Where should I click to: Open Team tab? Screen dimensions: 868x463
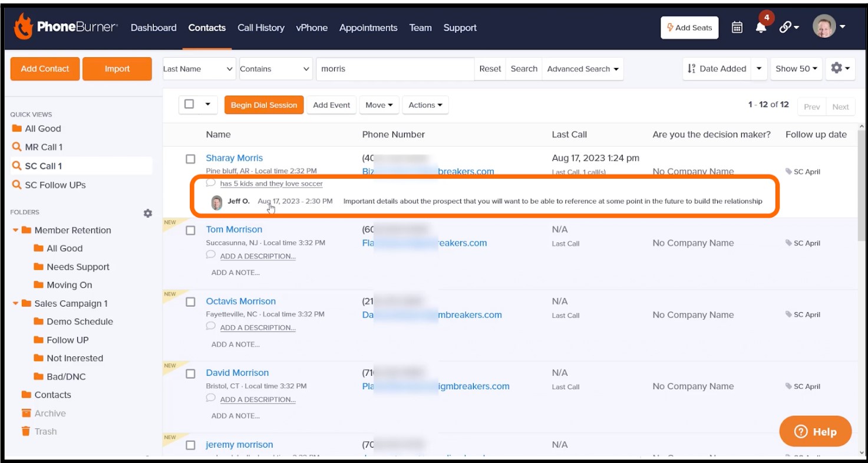pyautogui.click(x=421, y=28)
